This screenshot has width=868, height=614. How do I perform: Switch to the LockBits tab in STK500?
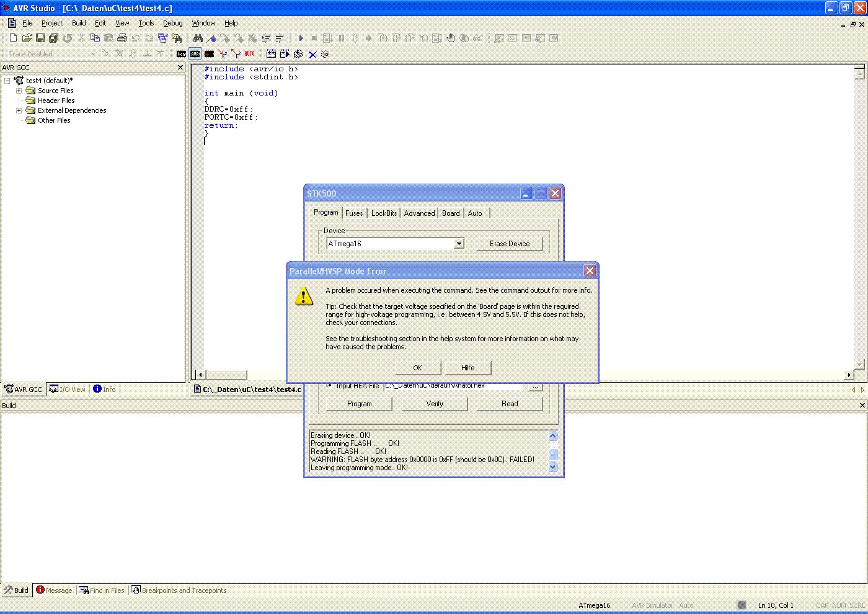click(384, 213)
